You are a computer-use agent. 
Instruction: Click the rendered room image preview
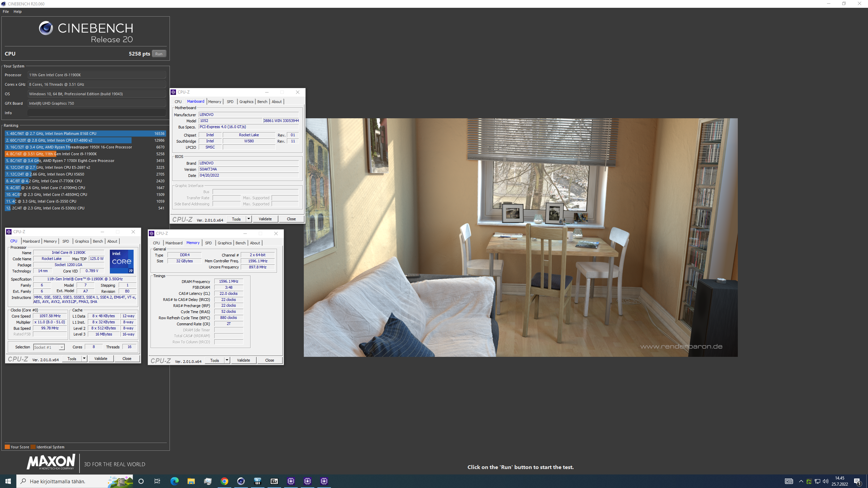coord(520,237)
